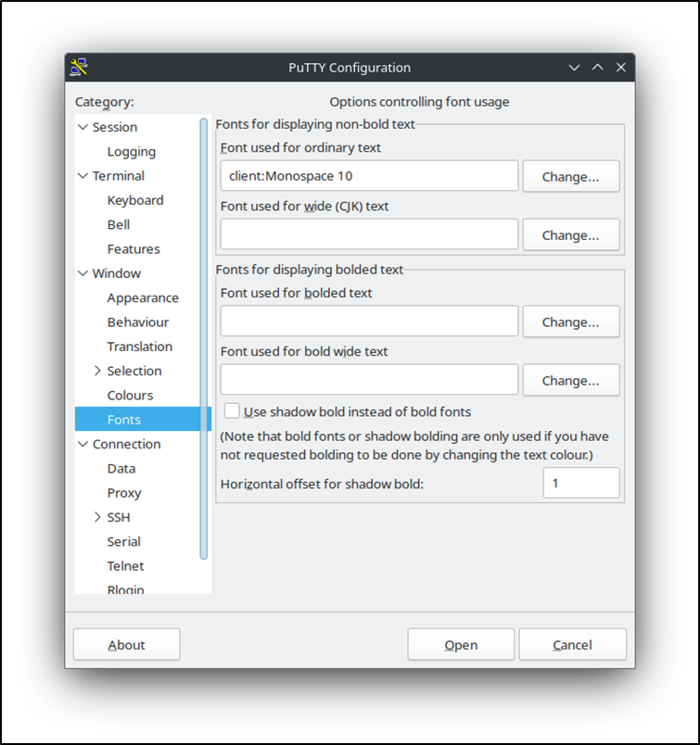
Task: Open the Proxy category
Action: click(x=124, y=493)
